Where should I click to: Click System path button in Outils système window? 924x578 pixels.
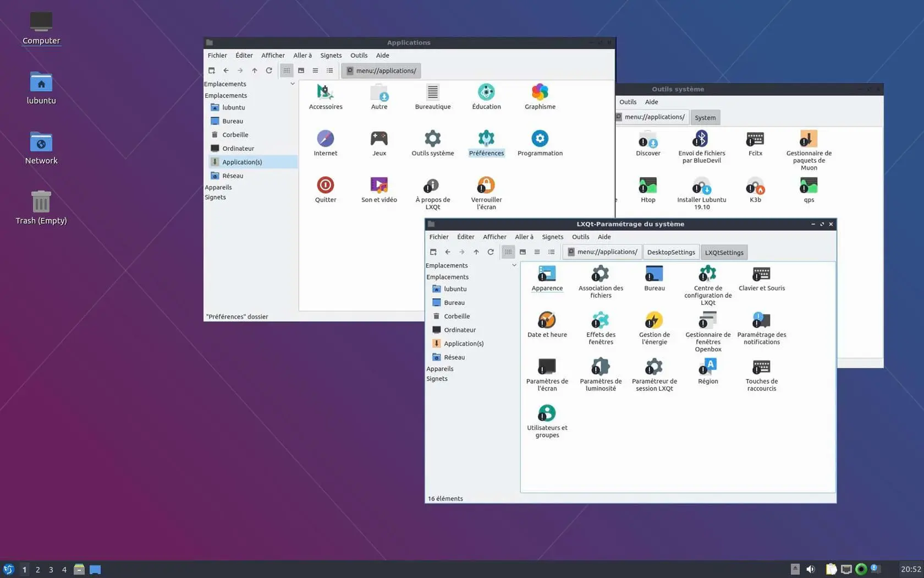[705, 118]
